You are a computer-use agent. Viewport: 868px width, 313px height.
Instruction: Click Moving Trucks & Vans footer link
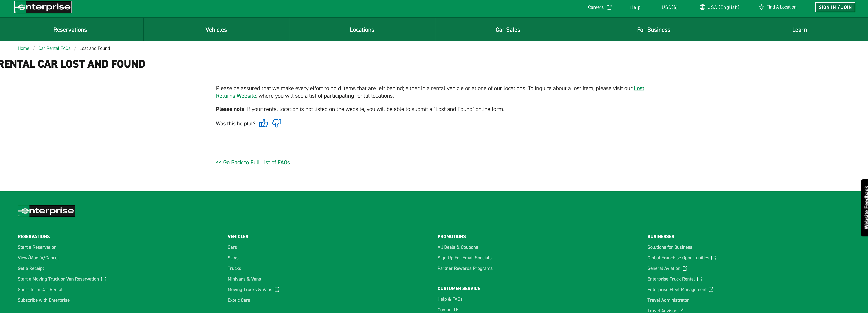coord(250,289)
